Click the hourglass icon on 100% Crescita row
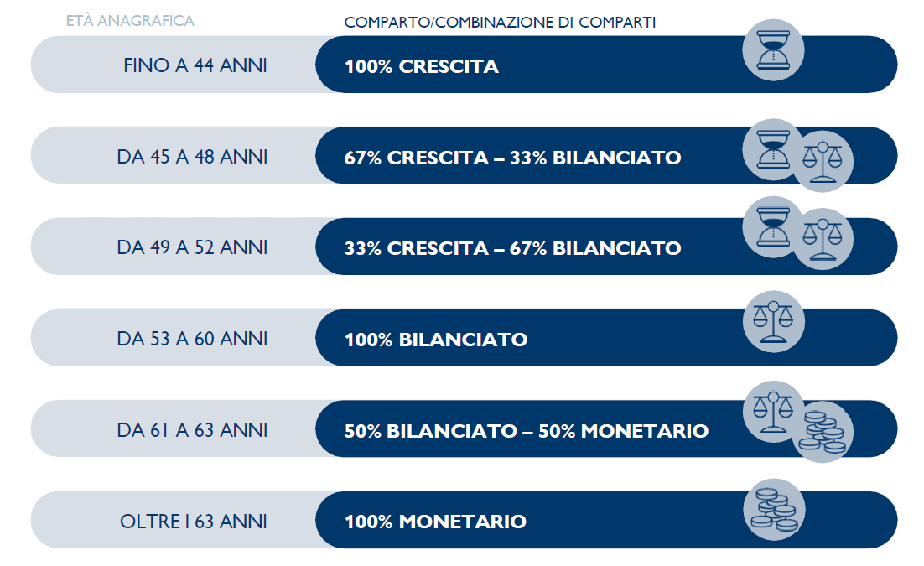This screenshot has height=566, width=924. coord(773,50)
